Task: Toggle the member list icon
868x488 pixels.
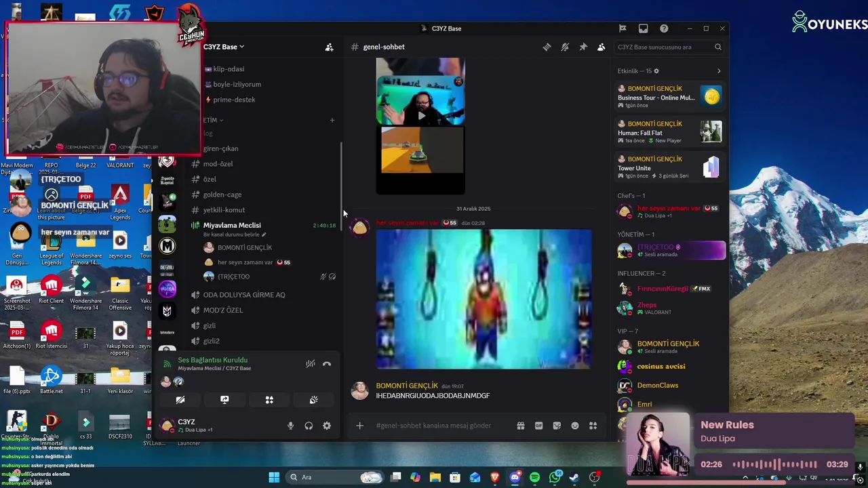Action: 601,47
